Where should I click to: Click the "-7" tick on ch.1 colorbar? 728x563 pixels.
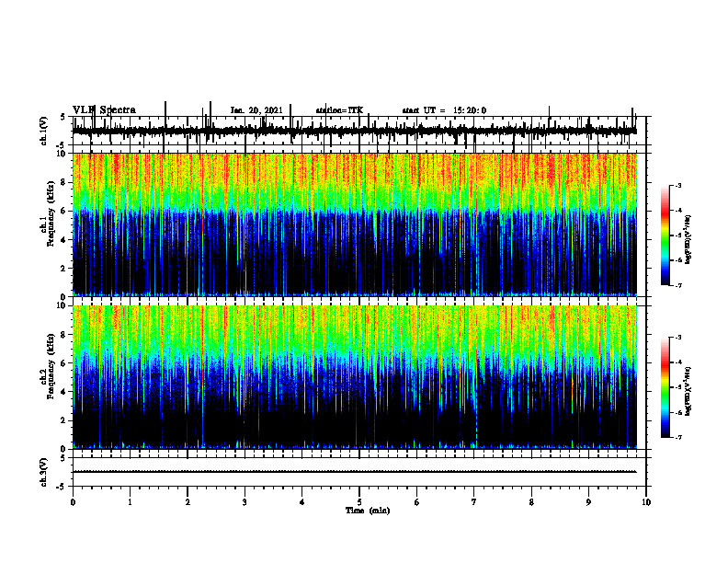click(x=677, y=285)
